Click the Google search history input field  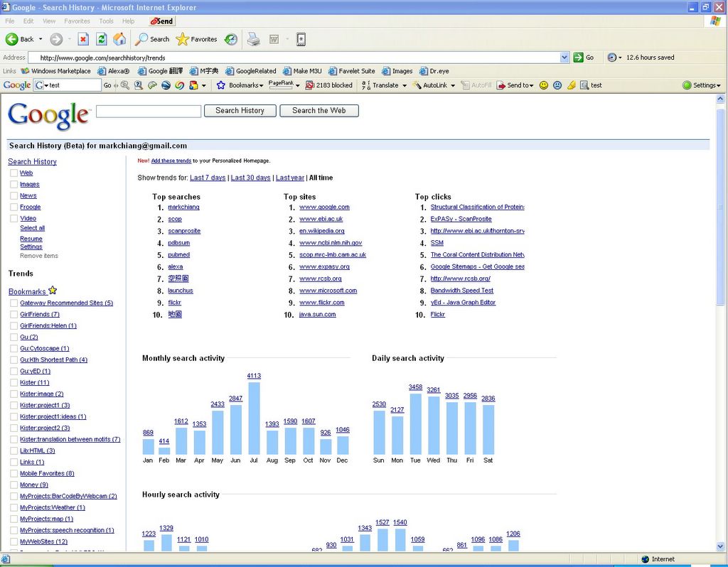click(x=149, y=112)
